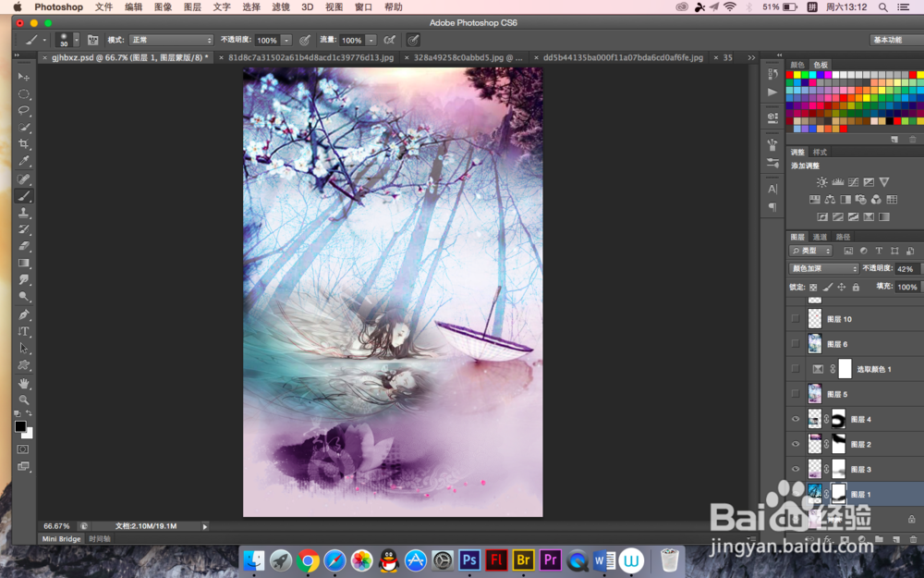Switch to the 样式 tab
The height and width of the screenshot is (578, 924).
pyautogui.click(x=820, y=152)
